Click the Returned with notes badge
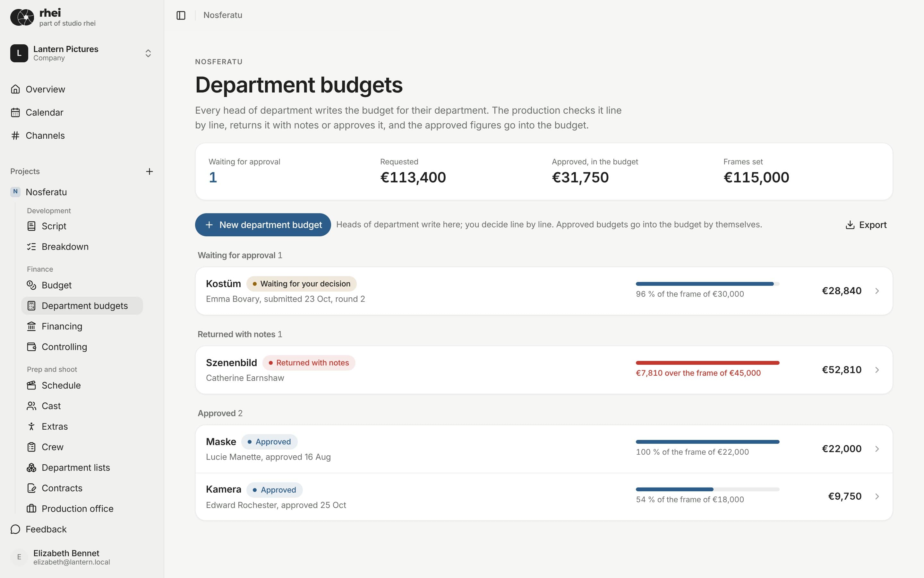924x578 pixels. coord(309,363)
